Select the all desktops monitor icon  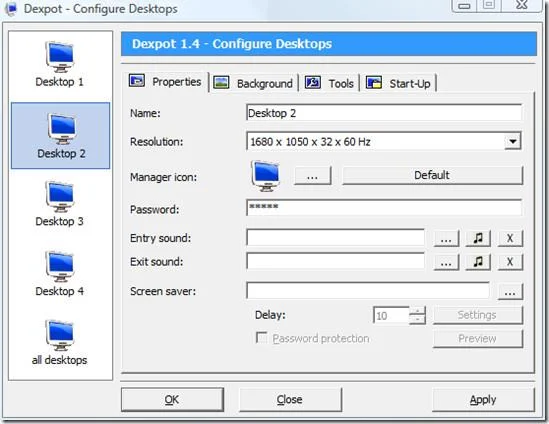pos(60,335)
